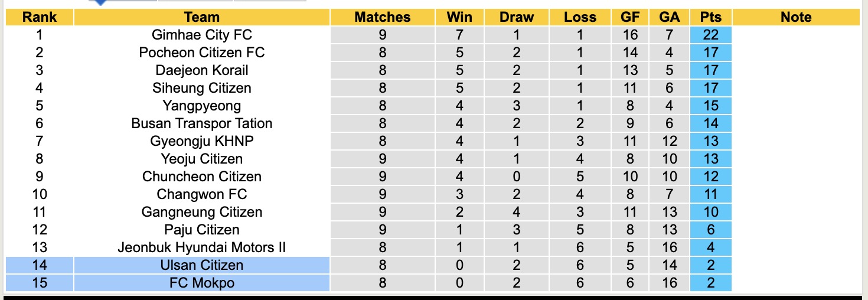Viewport: 868px width, 300px height.
Task: Click the Rank column header
Action: click(39, 17)
